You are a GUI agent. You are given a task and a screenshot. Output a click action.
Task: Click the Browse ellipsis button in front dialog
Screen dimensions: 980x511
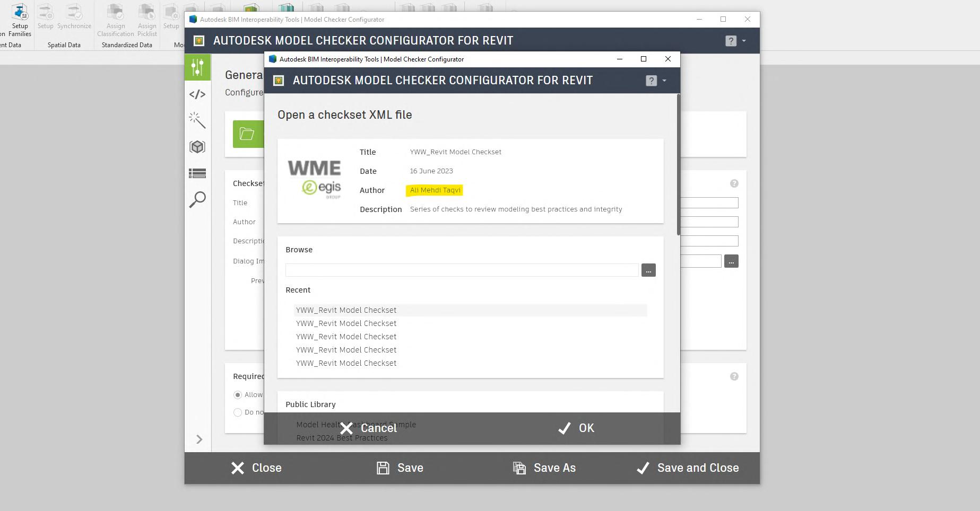(648, 270)
